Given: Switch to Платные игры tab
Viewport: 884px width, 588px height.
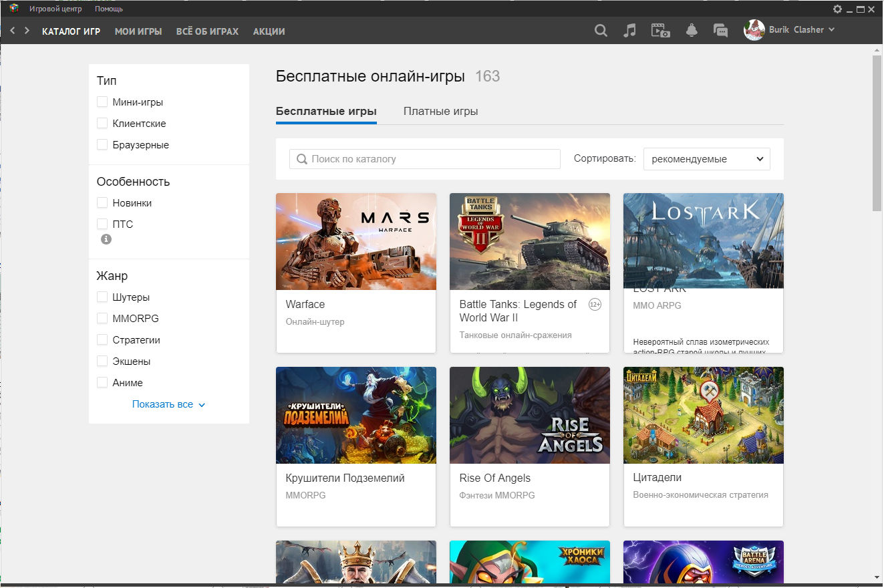Looking at the screenshot, I should coord(441,112).
